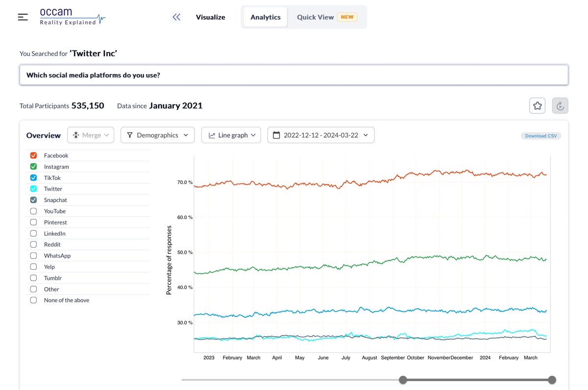This screenshot has width=588, height=390.
Task: Open the Merge dropdown
Action: coord(91,135)
